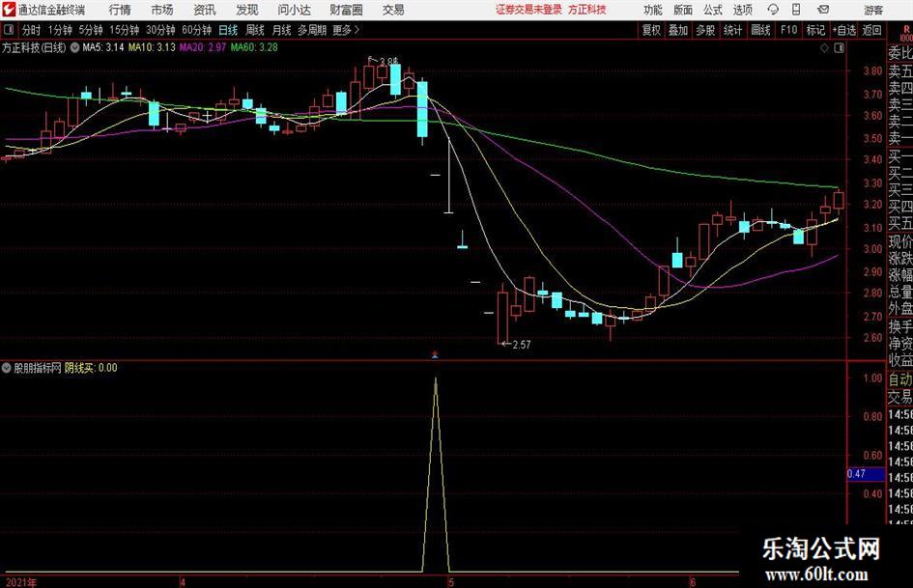Screen dimensions: 913x588
Task: Toggle the left sidebar panel icon
Action: pyautogui.click(x=9, y=30)
